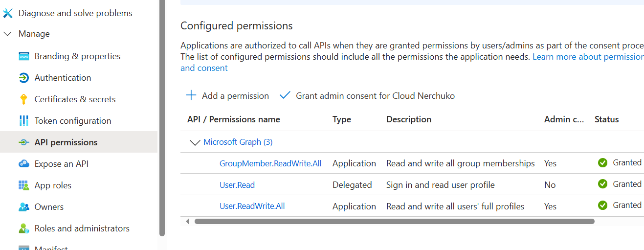Viewport: 644px width, 250px height.
Task: Click the Certificates & secrets key icon
Action: point(23,99)
